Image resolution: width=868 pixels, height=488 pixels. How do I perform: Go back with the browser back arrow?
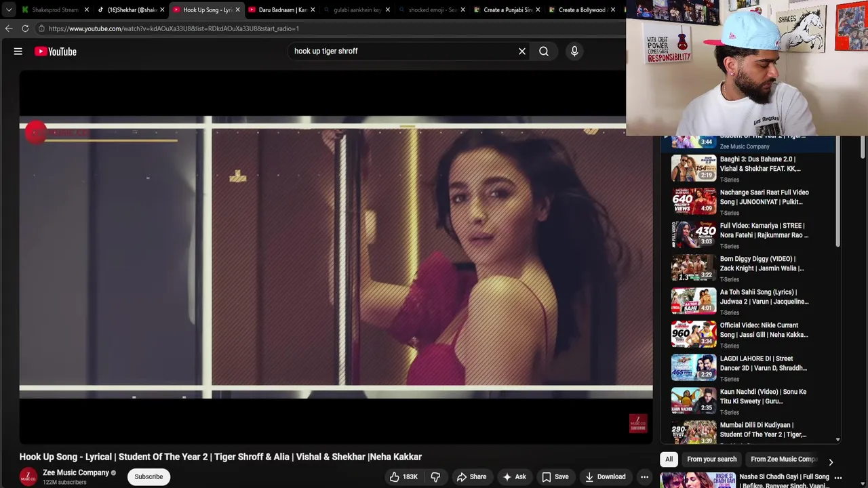click(9, 28)
